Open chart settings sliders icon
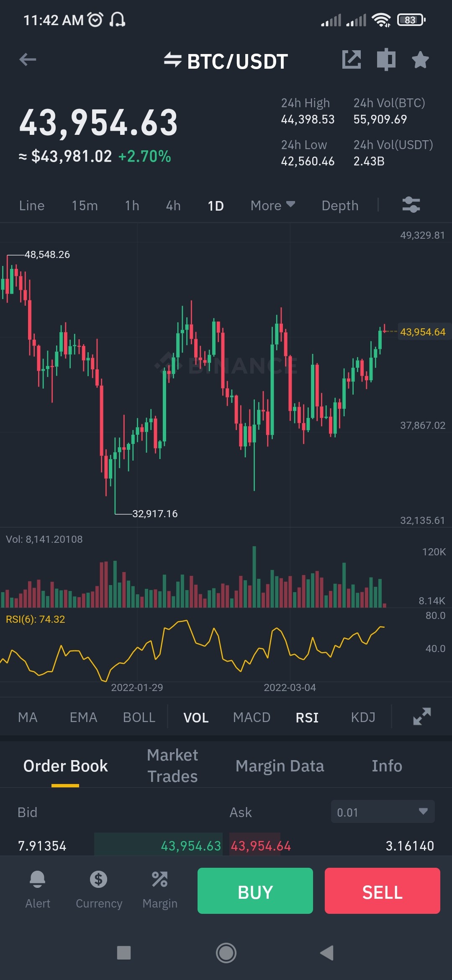452x980 pixels. [x=411, y=205]
